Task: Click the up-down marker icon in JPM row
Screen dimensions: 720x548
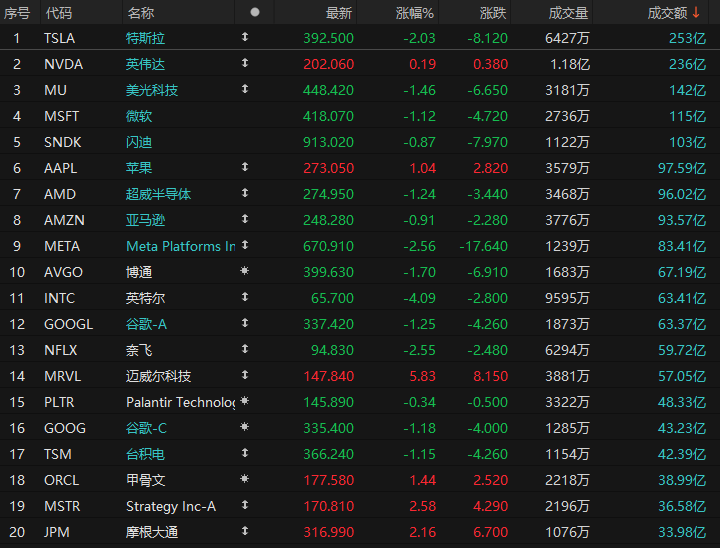Action: (245, 531)
